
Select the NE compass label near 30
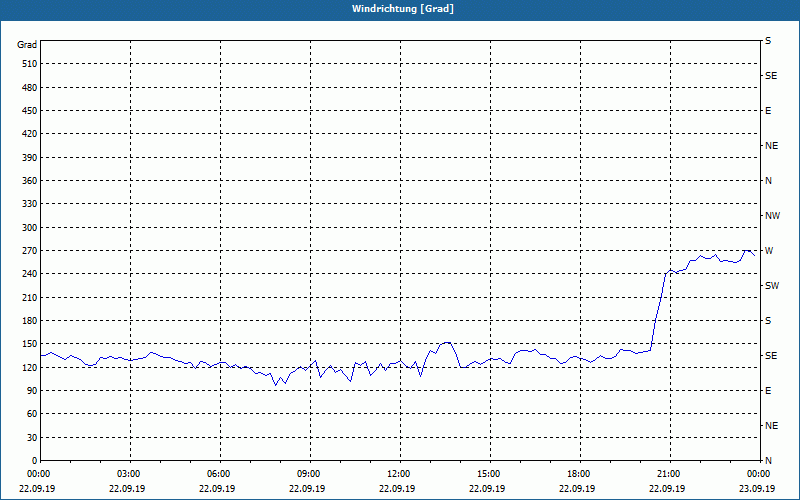tap(771, 426)
